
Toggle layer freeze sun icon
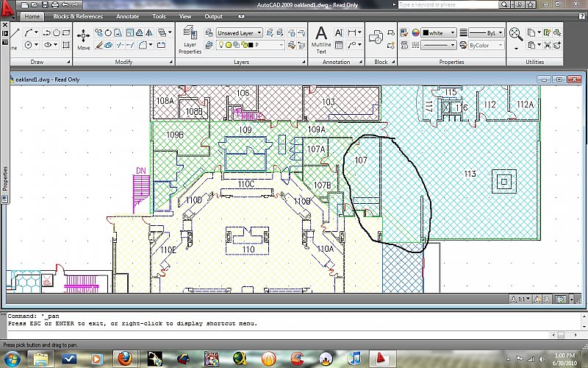pyautogui.click(x=229, y=45)
